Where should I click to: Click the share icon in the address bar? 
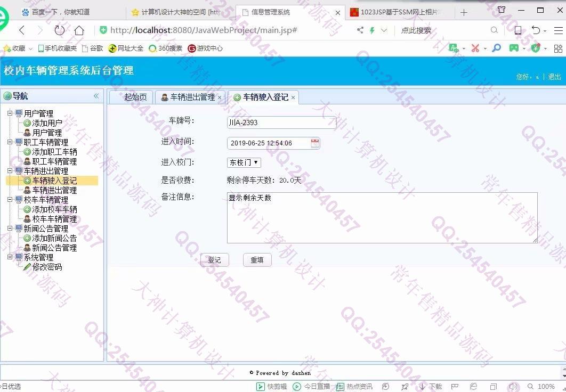[360, 30]
